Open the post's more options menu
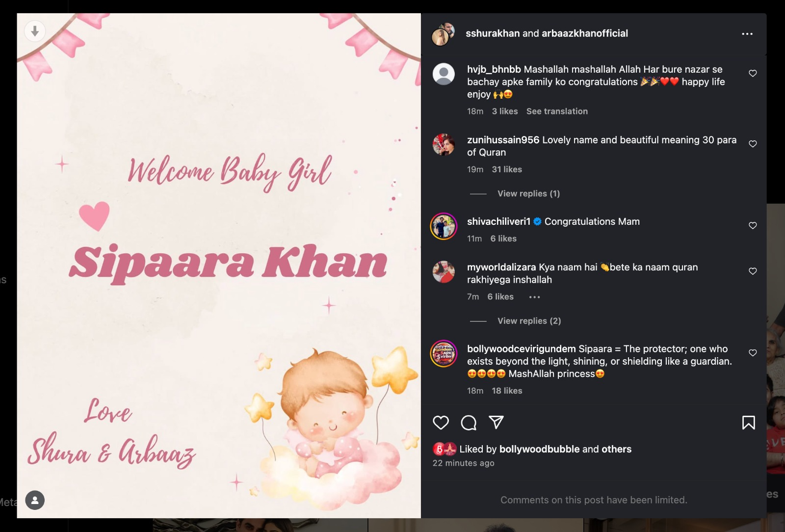785x532 pixels. coord(747,34)
